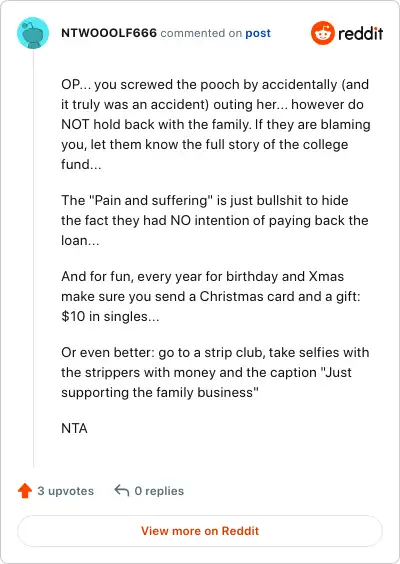Click the paragraph starting 'OP... you screwed'
400x564 pixels.
click(215, 124)
